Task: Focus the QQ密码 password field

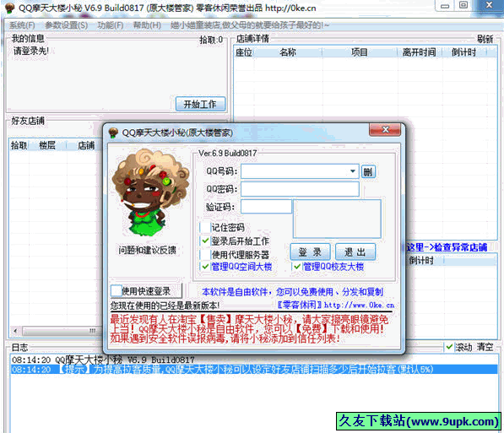Action: (300, 189)
